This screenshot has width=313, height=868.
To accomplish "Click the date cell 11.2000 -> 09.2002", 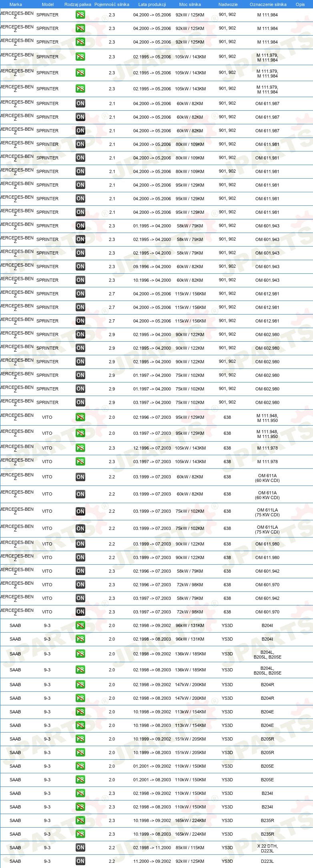I will point(152,861).
